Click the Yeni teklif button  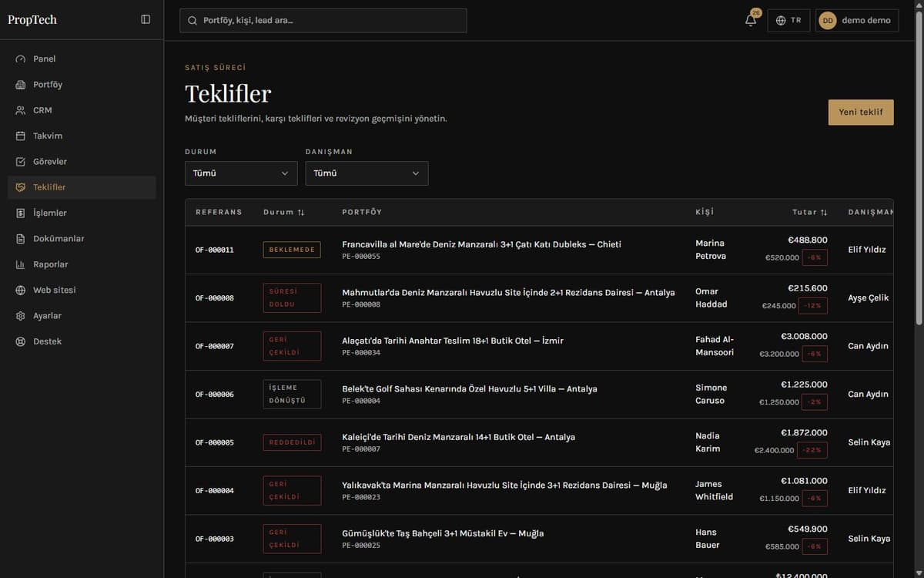click(861, 112)
